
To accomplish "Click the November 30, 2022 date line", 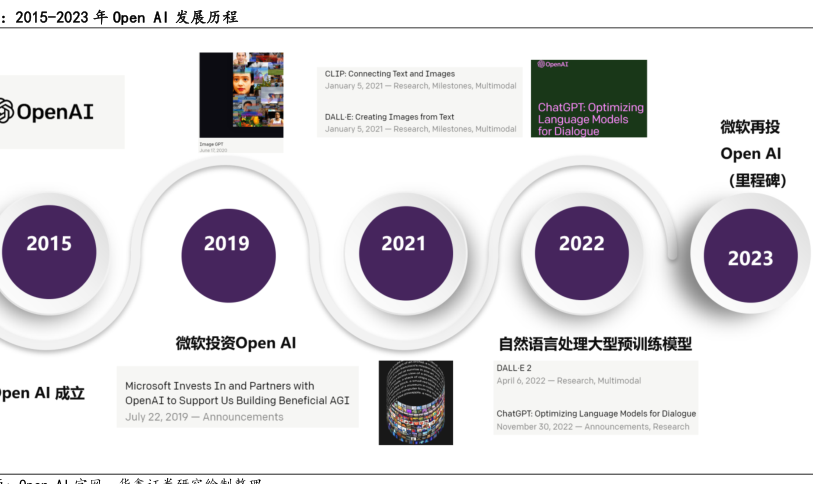I will pyautogui.click(x=592, y=427).
